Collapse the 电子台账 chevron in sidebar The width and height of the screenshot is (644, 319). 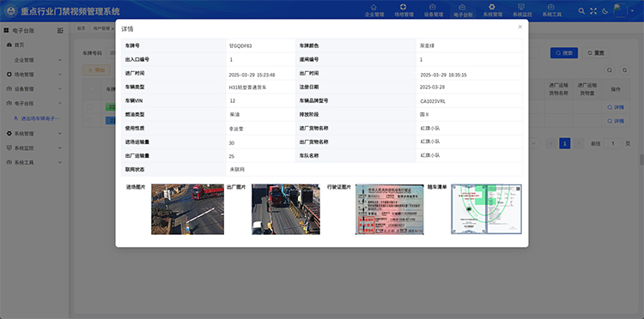(59, 103)
